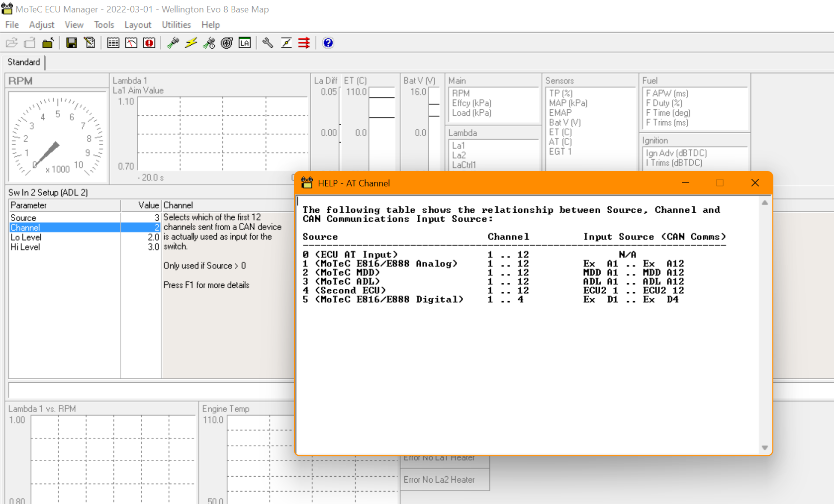The width and height of the screenshot is (834, 504).
Task: Click Ign Adv (dBTDC) in Ignition panel
Action: [676, 153]
